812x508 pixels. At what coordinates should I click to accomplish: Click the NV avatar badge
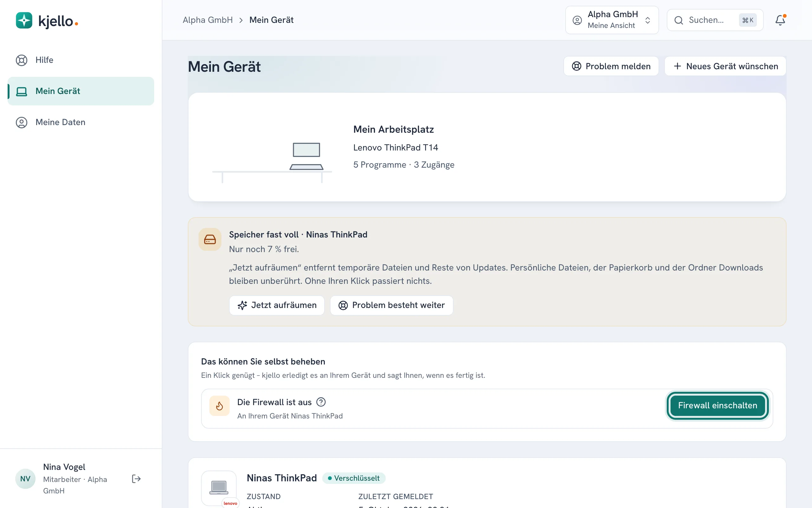(x=25, y=479)
